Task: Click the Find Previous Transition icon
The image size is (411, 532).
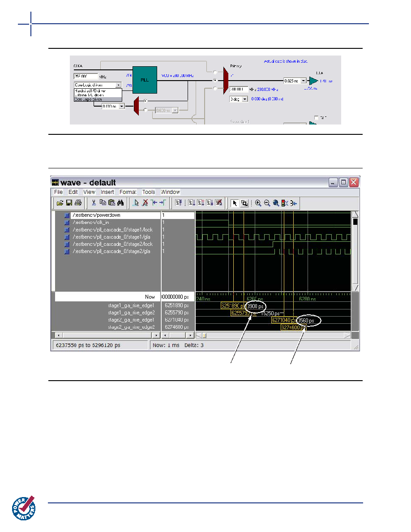Action: click(x=154, y=203)
